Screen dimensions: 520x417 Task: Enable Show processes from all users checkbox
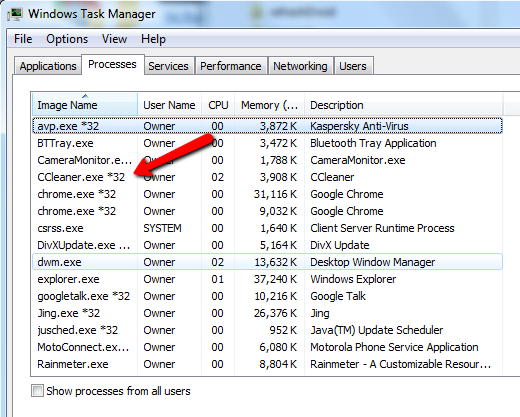[37, 390]
